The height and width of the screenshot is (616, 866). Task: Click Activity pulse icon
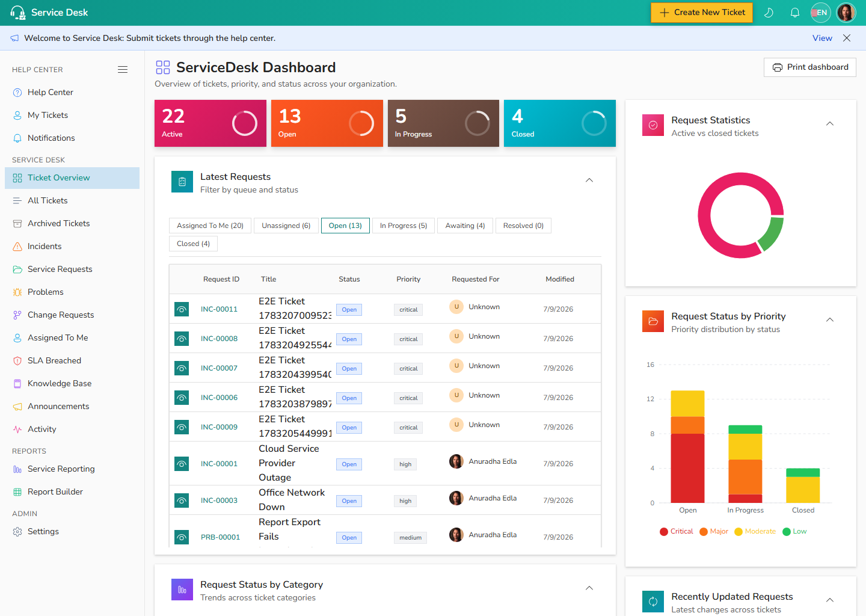click(17, 430)
